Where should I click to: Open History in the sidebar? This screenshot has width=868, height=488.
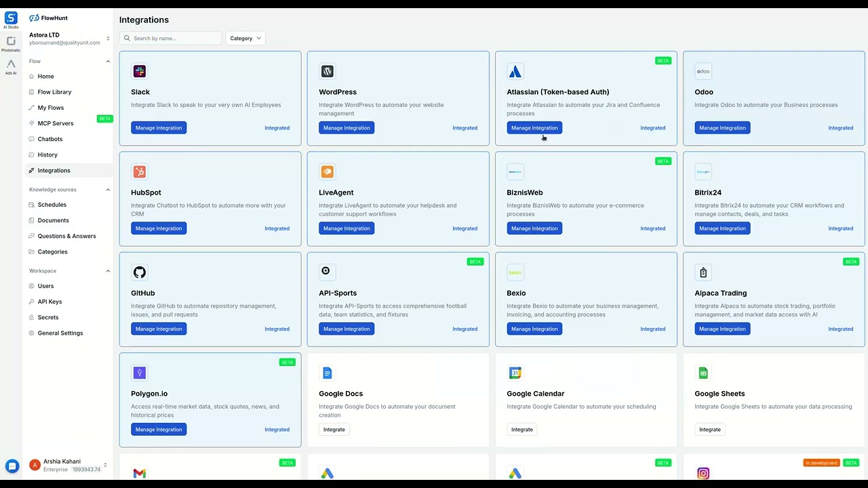(x=69, y=155)
